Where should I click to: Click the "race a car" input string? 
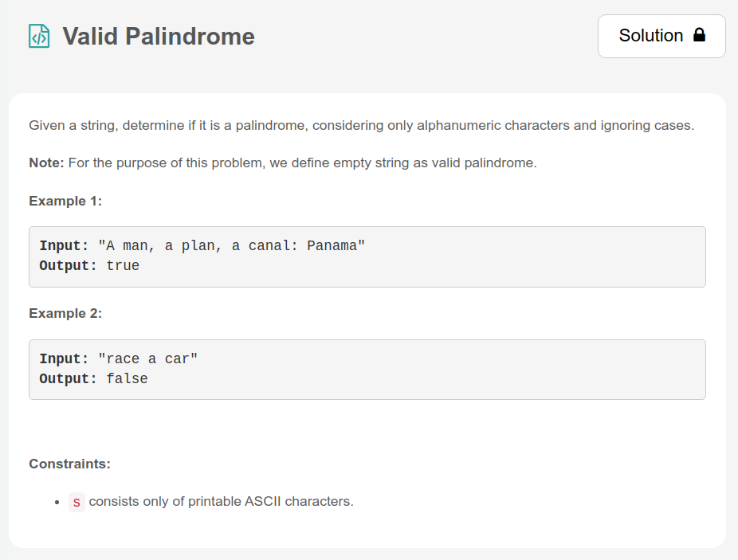147,359
